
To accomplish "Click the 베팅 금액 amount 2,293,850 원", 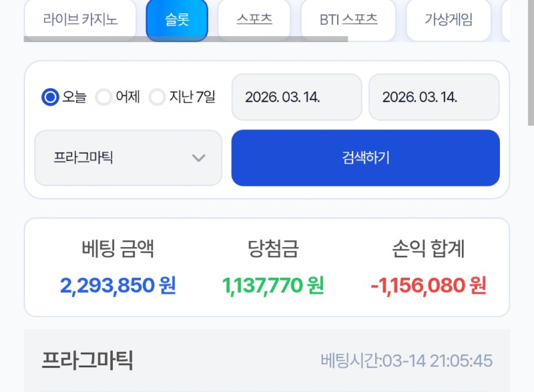I will (118, 286).
